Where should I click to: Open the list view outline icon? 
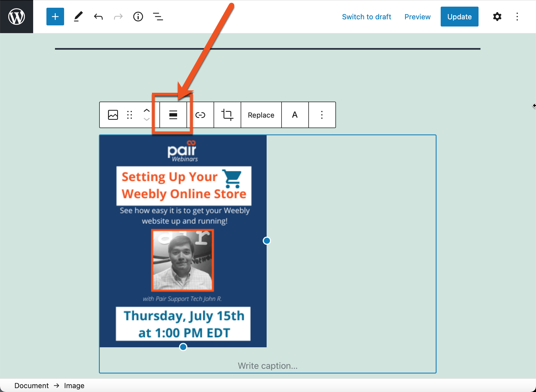tap(158, 17)
